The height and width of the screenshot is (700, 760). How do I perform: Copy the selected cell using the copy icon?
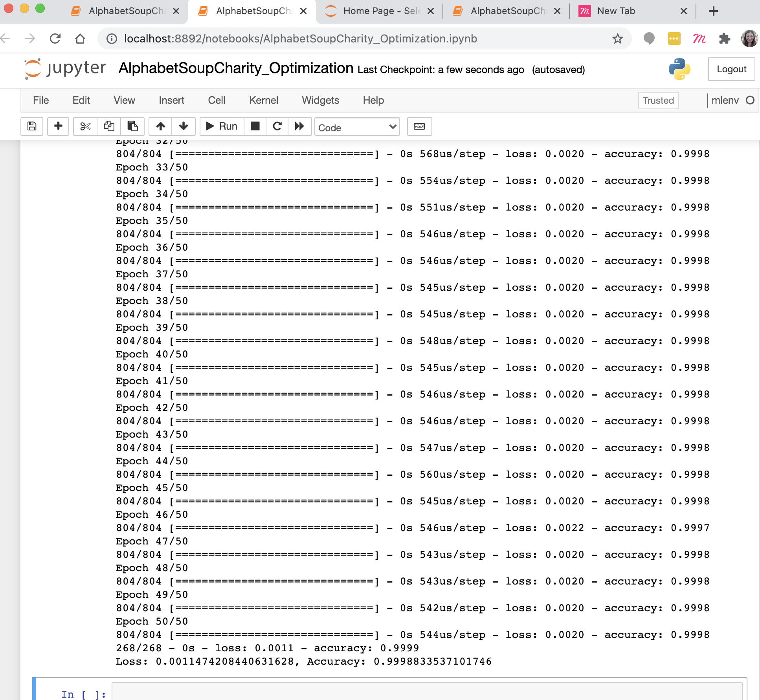click(108, 126)
